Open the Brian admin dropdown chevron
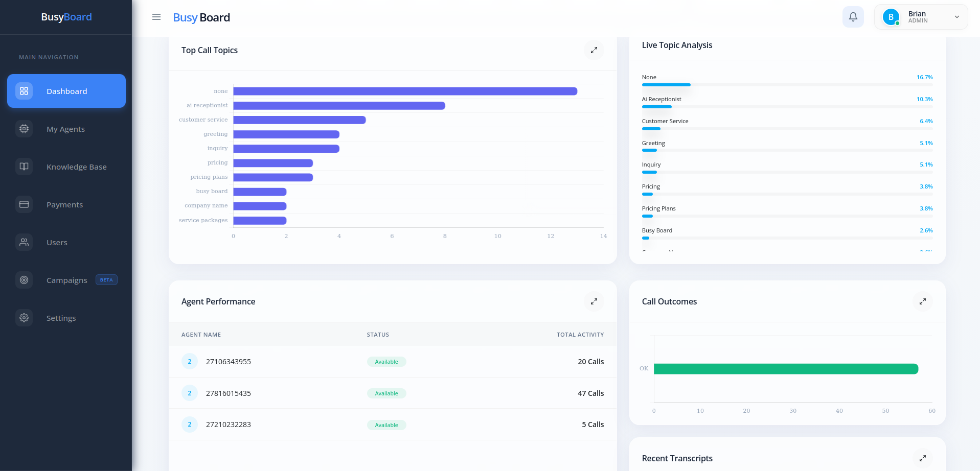 tap(957, 17)
